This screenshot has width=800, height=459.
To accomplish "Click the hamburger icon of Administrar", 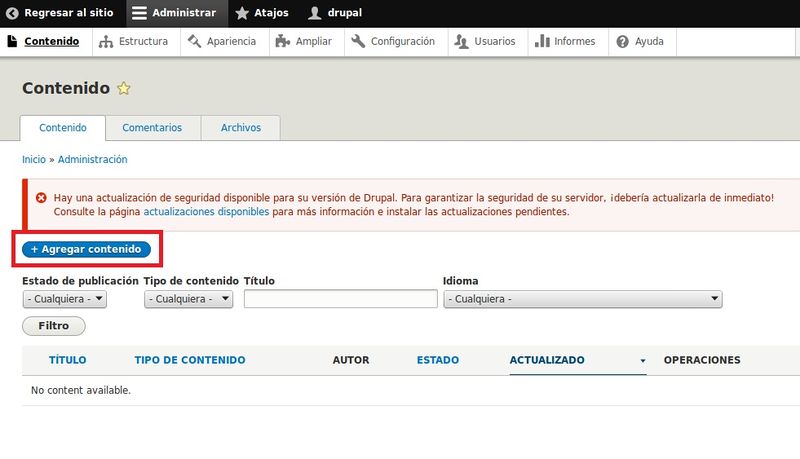I will coord(139,13).
